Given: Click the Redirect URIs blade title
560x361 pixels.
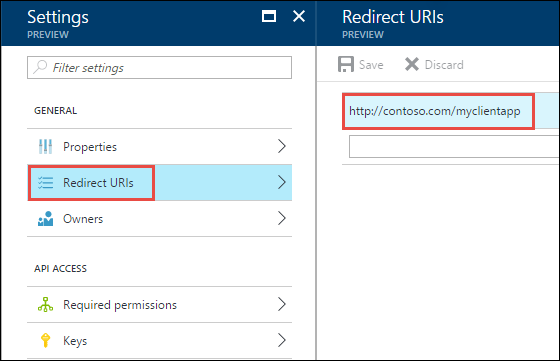Looking at the screenshot, I should tap(393, 17).
